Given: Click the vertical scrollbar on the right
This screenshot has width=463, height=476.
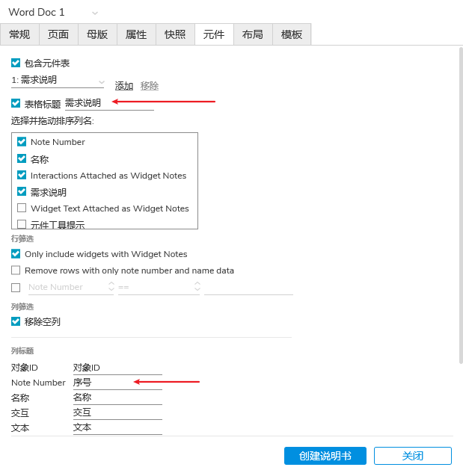Looking at the screenshot, I should tap(461, 205).
